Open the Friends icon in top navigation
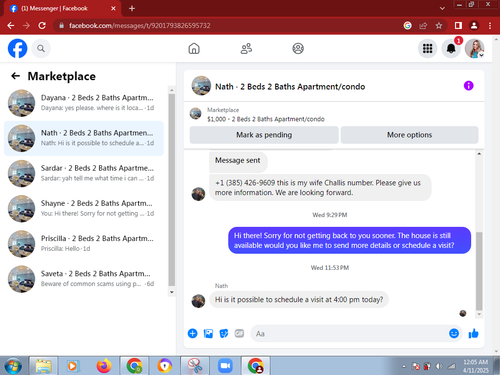This screenshot has height=375, width=500. pyautogui.click(x=246, y=49)
